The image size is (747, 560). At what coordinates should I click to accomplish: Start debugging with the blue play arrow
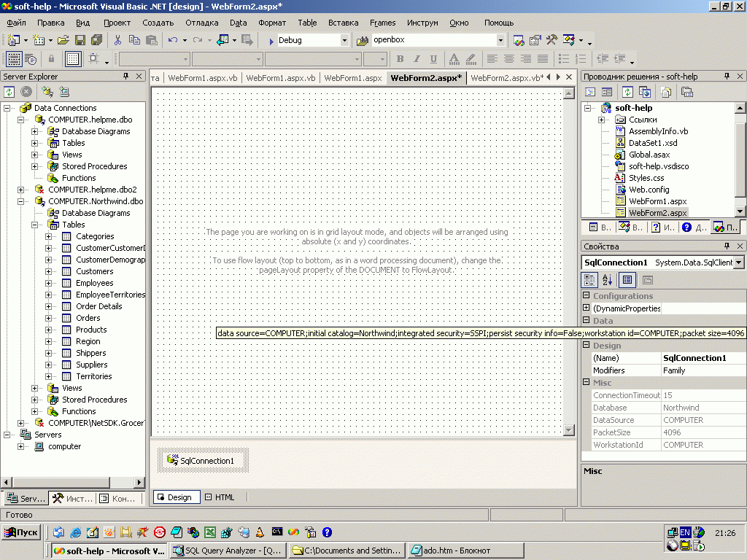coord(271,41)
